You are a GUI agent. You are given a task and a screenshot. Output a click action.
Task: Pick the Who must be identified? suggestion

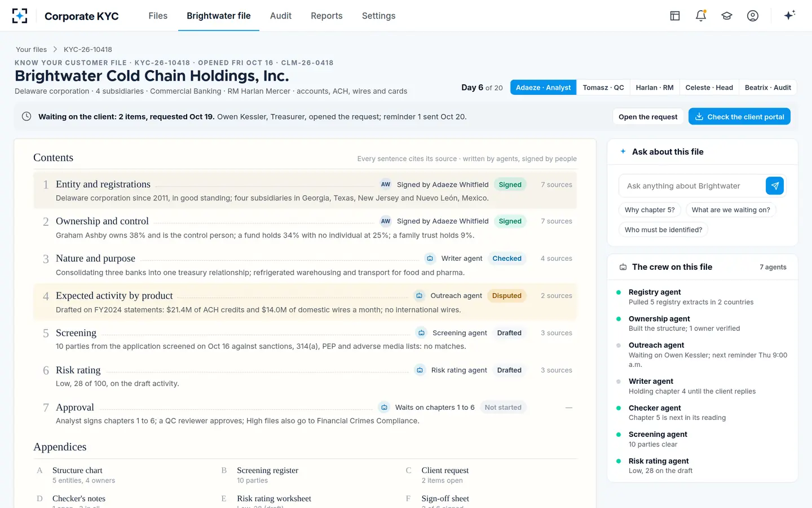coord(663,230)
